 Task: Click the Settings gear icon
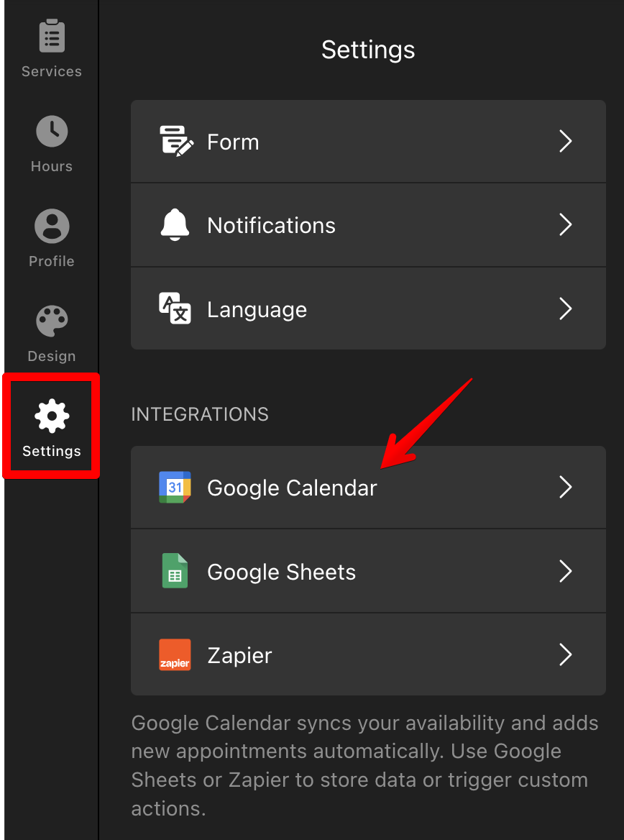(x=52, y=416)
